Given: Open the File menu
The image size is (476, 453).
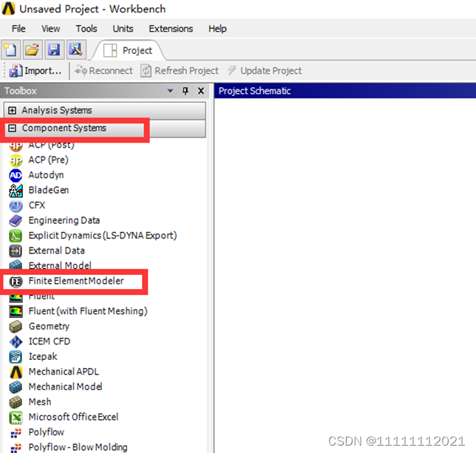Looking at the screenshot, I should click(18, 29).
